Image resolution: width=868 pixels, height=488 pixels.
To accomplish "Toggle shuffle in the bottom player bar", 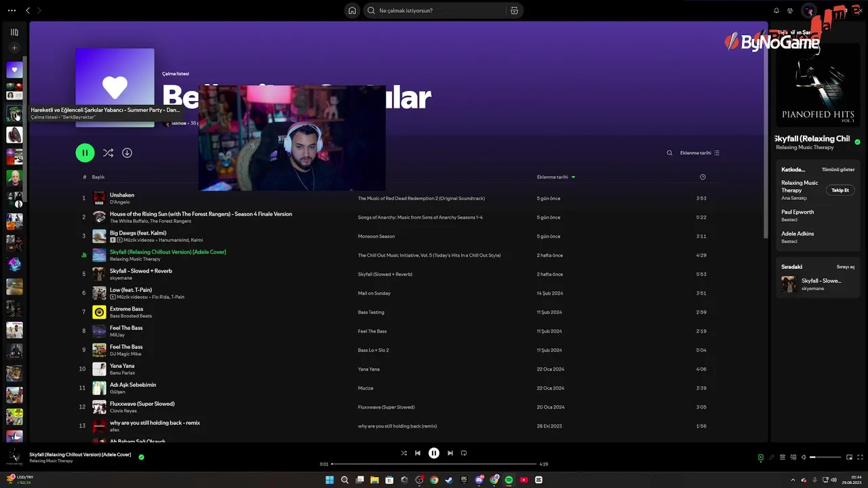I will pos(403,453).
